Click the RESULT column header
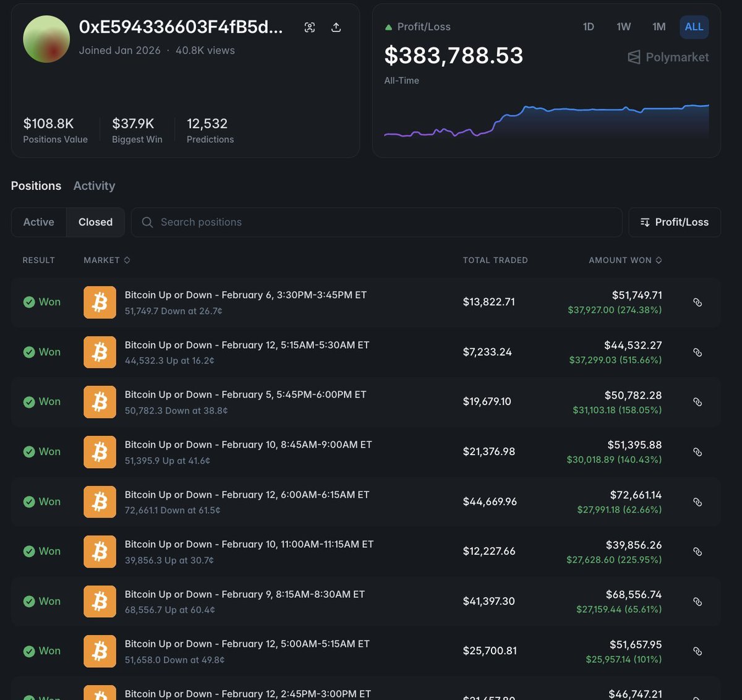 [39, 260]
